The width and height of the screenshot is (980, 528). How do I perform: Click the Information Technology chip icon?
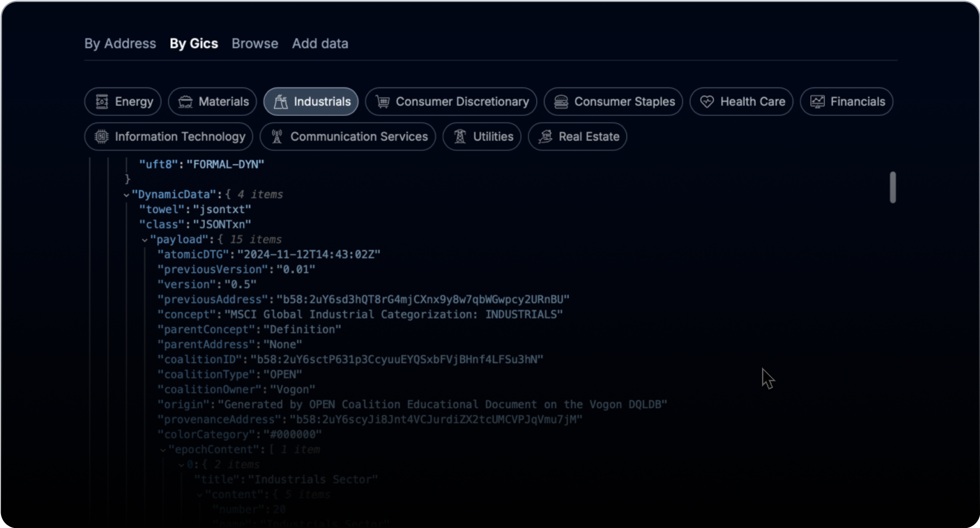102,137
